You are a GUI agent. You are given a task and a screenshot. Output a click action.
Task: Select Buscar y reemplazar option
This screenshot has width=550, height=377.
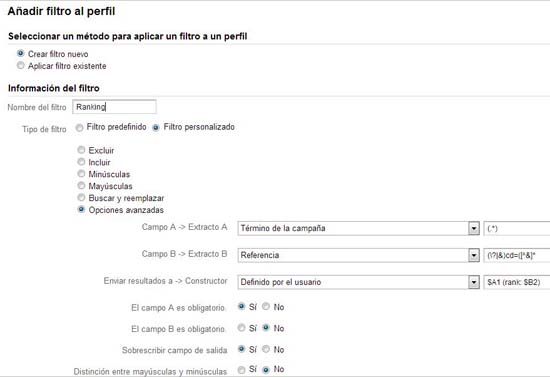(81, 197)
